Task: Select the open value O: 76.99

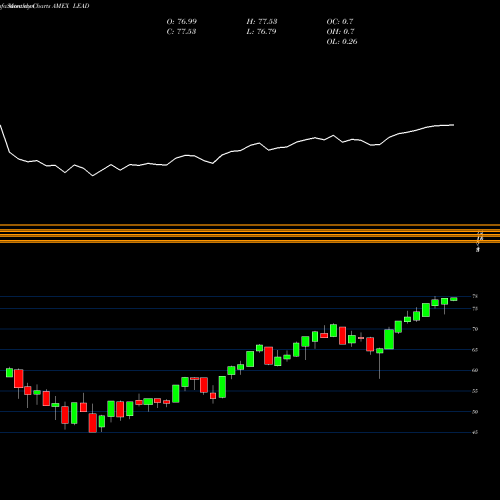Action: pos(182,22)
